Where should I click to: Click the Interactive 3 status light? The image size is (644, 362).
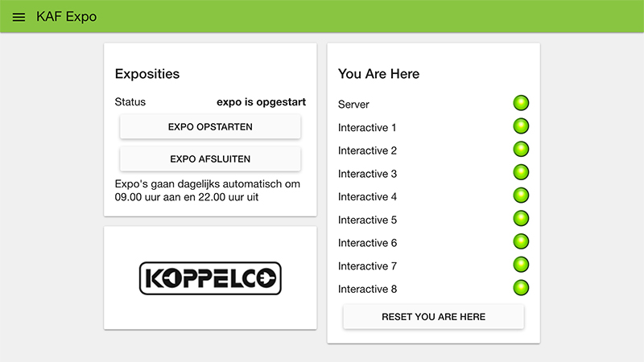[521, 172]
